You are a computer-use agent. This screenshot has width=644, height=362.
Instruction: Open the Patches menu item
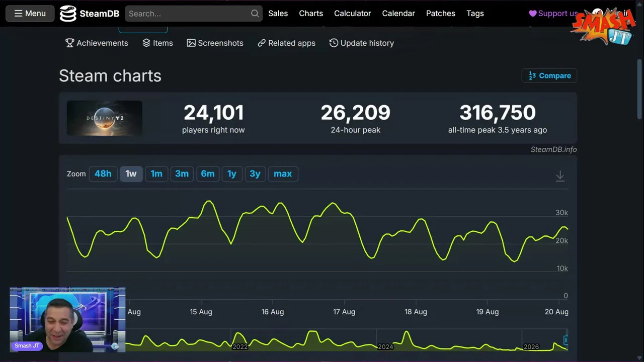pos(440,14)
